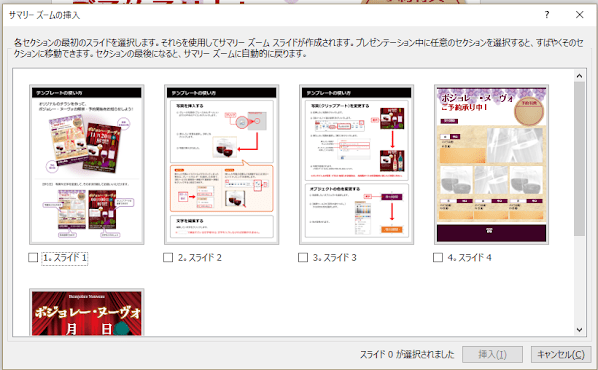Close the サマリー ズームの挿入 dialog
The height and width of the screenshot is (370, 598).
click(x=579, y=15)
